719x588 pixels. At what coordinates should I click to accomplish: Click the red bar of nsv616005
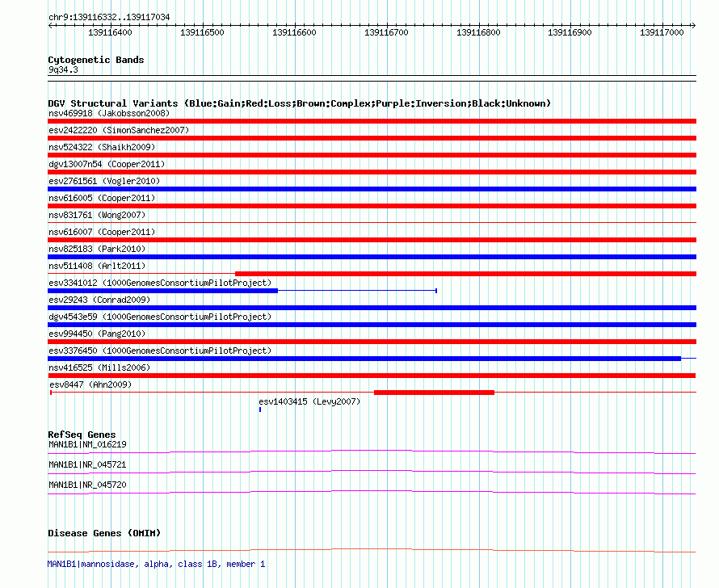point(372,206)
